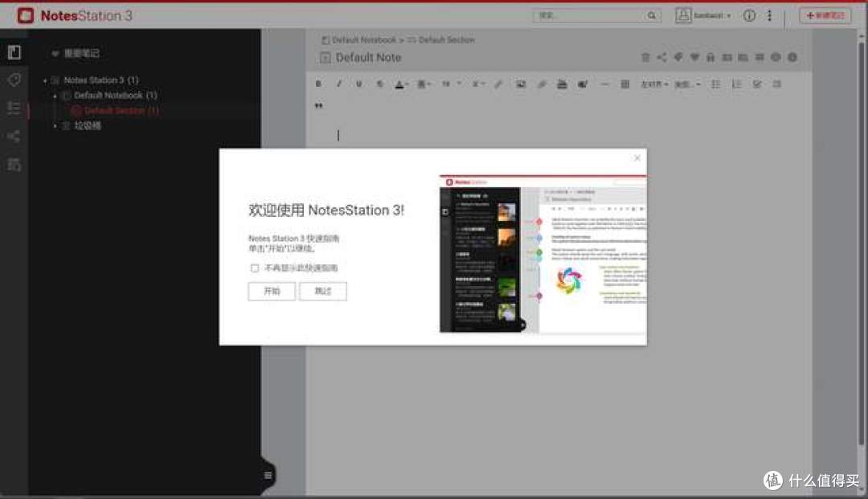Collapse the Default Notebook tree node
Viewport: 868px width, 499px height.
tap(55, 96)
